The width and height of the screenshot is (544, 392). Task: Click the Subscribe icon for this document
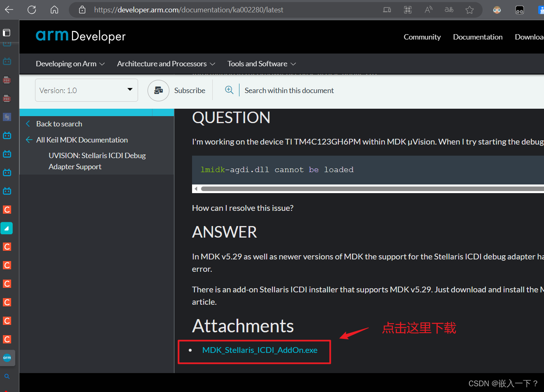tap(158, 90)
